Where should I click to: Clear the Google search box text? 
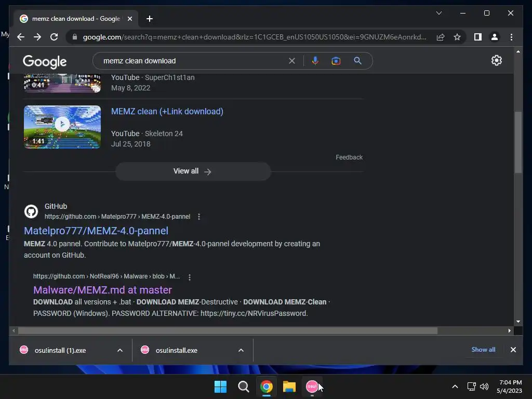(x=292, y=61)
